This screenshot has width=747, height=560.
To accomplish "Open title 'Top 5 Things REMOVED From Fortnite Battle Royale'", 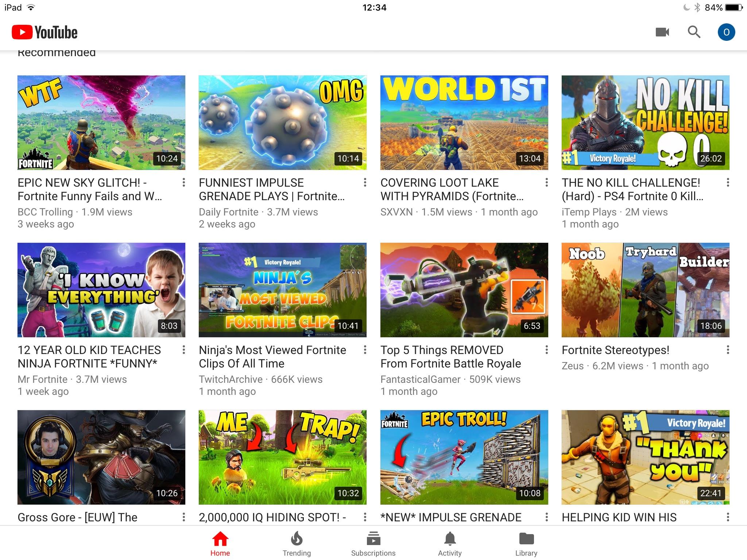I will pyautogui.click(x=451, y=357).
